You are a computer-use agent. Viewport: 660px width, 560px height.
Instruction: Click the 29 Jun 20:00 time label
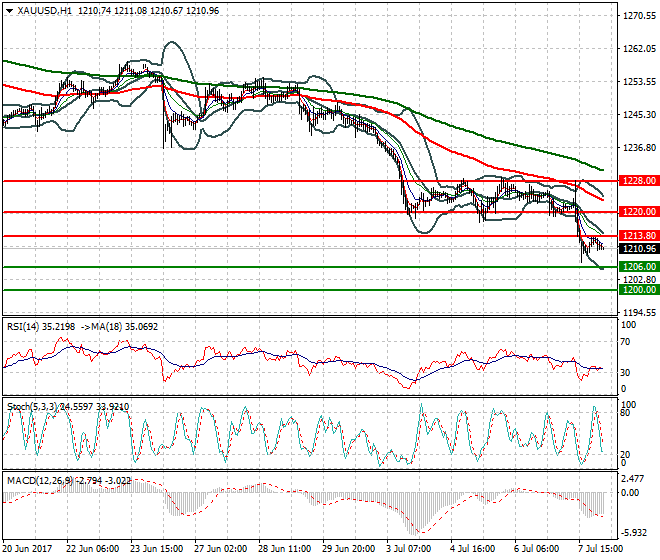(x=349, y=549)
